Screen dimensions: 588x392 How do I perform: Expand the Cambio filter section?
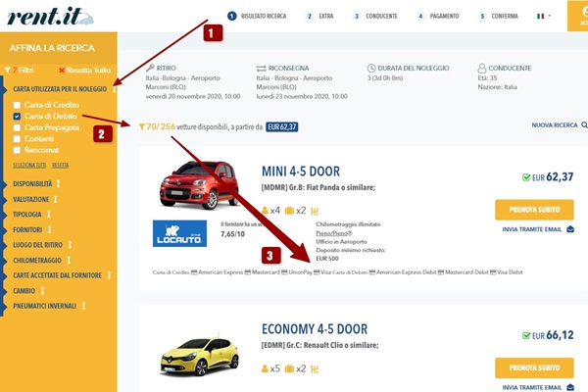[28, 291]
